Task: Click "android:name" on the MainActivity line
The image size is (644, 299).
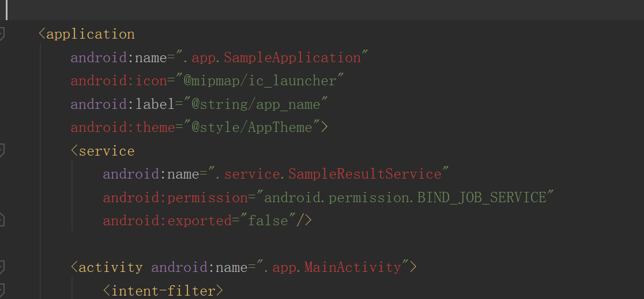Action: 199,268
